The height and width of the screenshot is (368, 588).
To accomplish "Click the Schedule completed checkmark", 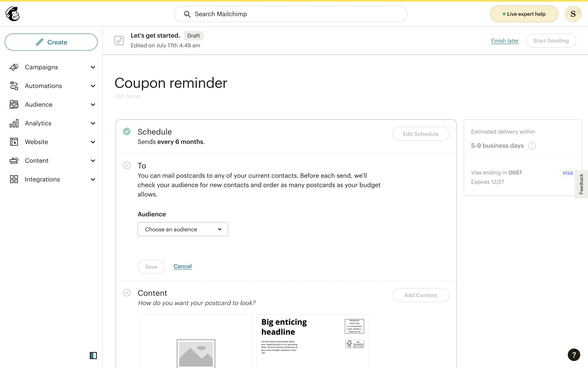I will pos(127,132).
